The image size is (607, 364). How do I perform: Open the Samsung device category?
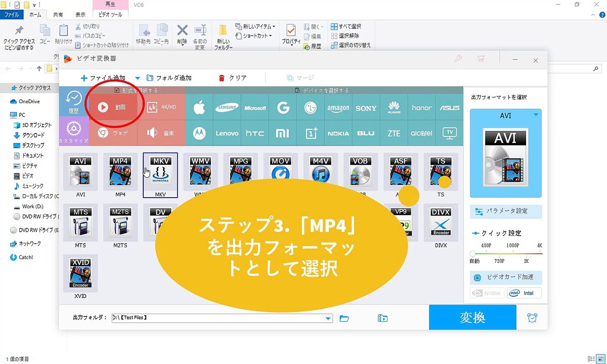227,108
